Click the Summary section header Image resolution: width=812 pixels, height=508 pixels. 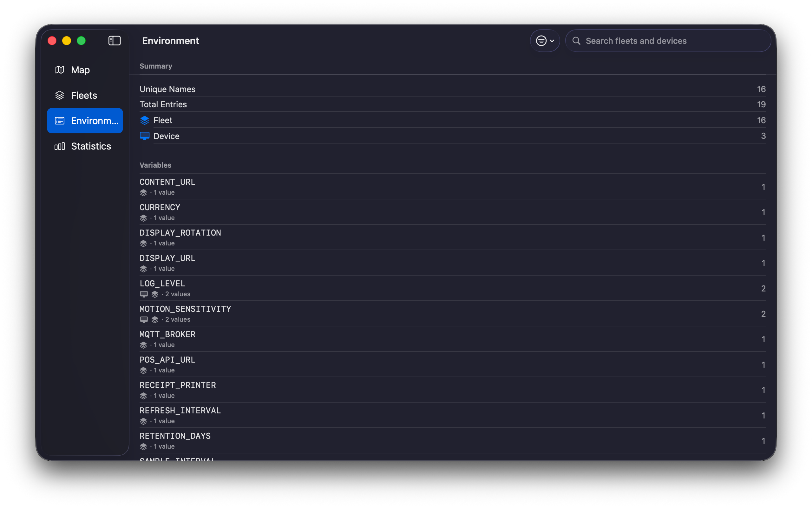pyautogui.click(x=156, y=66)
